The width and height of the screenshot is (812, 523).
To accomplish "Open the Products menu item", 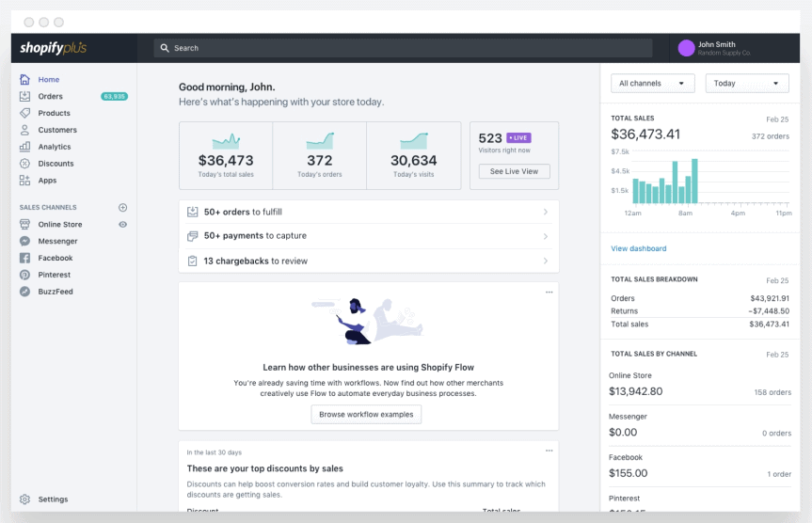I will [54, 113].
